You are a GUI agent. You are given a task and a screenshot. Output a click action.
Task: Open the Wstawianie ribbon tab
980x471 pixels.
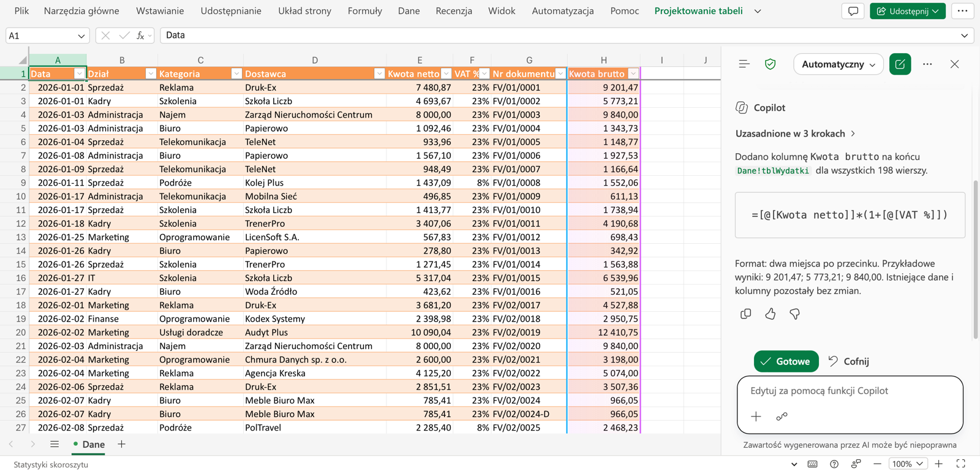coord(160,11)
